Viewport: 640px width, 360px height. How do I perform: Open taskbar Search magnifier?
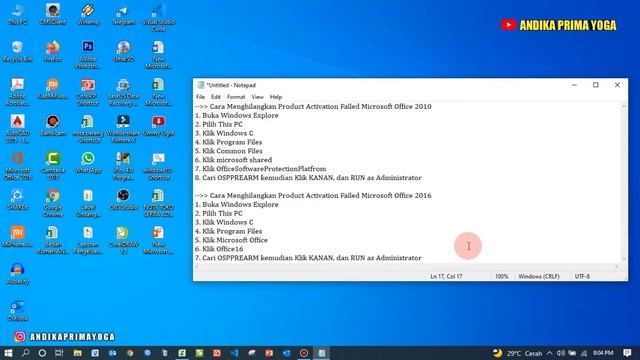coord(25,353)
